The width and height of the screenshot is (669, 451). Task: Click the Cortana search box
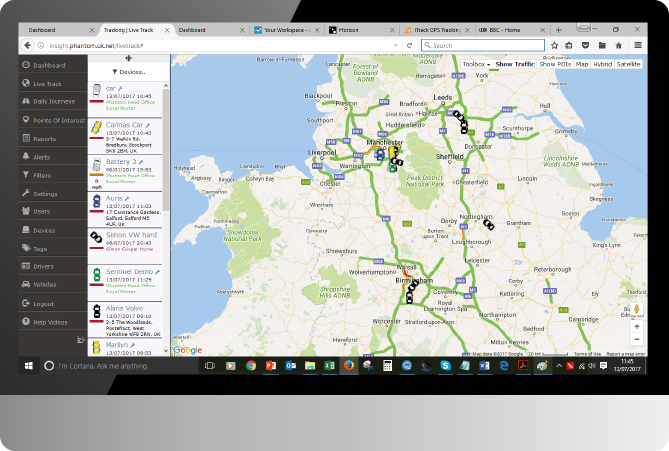click(x=119, y=366)
